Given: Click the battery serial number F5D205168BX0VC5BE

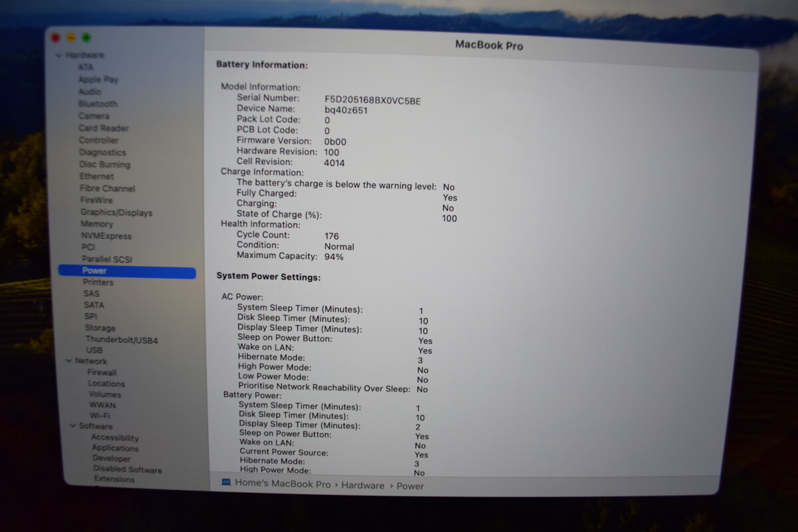Looking at the screenshot, I should point(372,100).
